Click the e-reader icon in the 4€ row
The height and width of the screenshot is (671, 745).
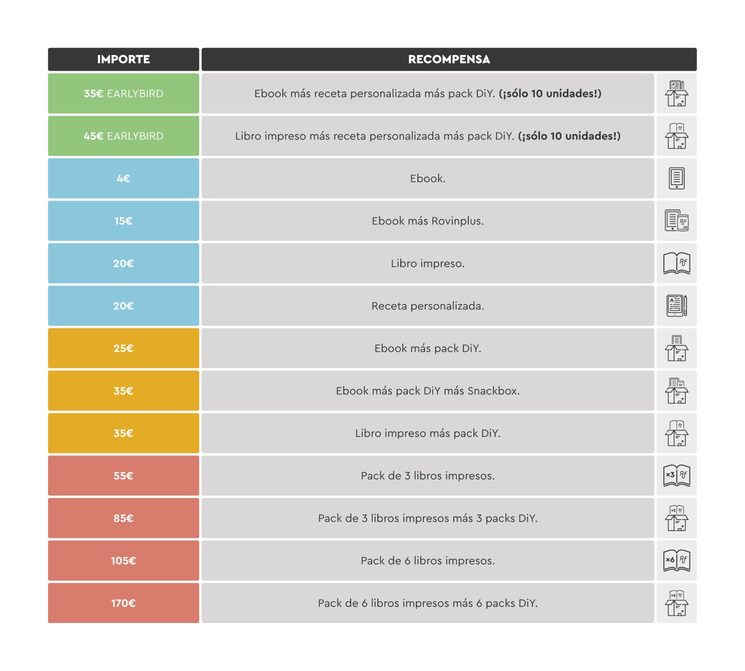[x=676, y=179]
